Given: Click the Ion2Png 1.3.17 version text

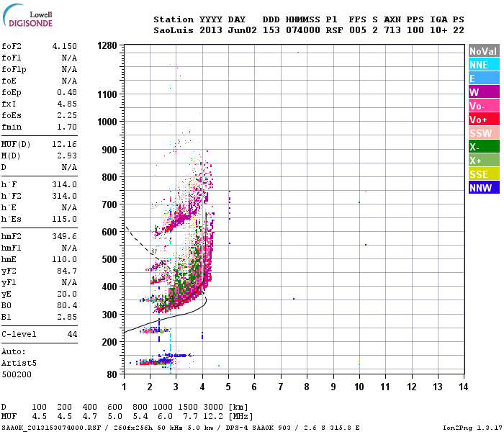Looking at the screenshot, I should pos(472,428).
